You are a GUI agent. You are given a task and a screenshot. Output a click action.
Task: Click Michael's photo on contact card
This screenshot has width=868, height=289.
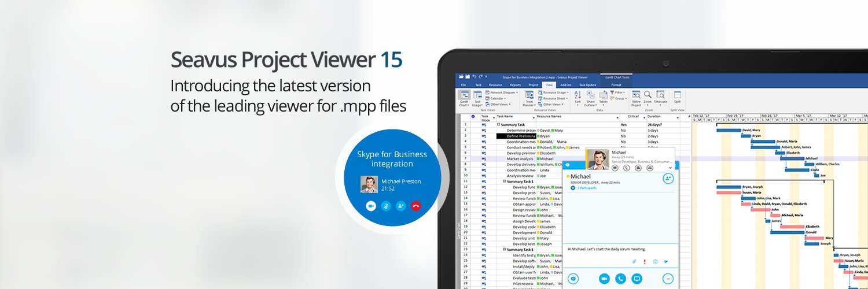[x=597, y=160]
